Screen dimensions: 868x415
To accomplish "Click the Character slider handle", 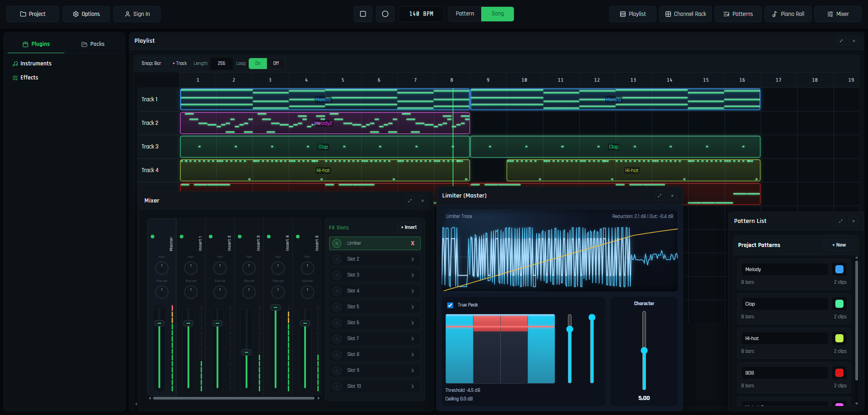I will (644, 351).
